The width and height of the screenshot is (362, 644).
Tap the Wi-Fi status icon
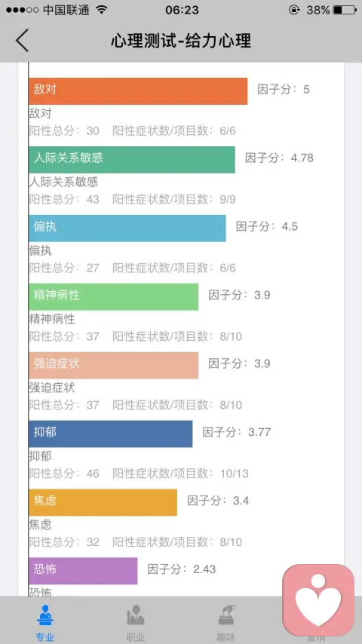102,10
